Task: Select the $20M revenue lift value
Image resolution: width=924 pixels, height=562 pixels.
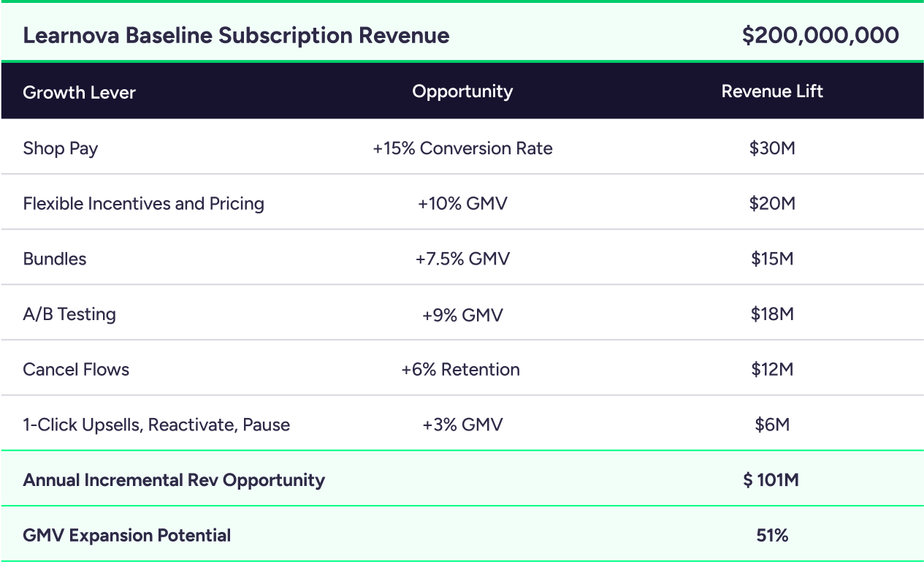Action: click(x=772, y=203)
